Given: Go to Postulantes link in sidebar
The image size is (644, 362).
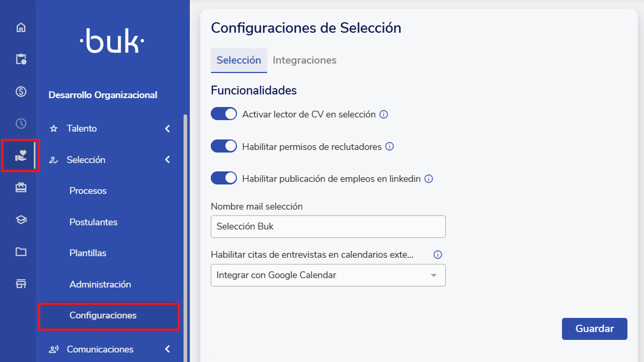Looking at the screenshot, I should point(93,222).
